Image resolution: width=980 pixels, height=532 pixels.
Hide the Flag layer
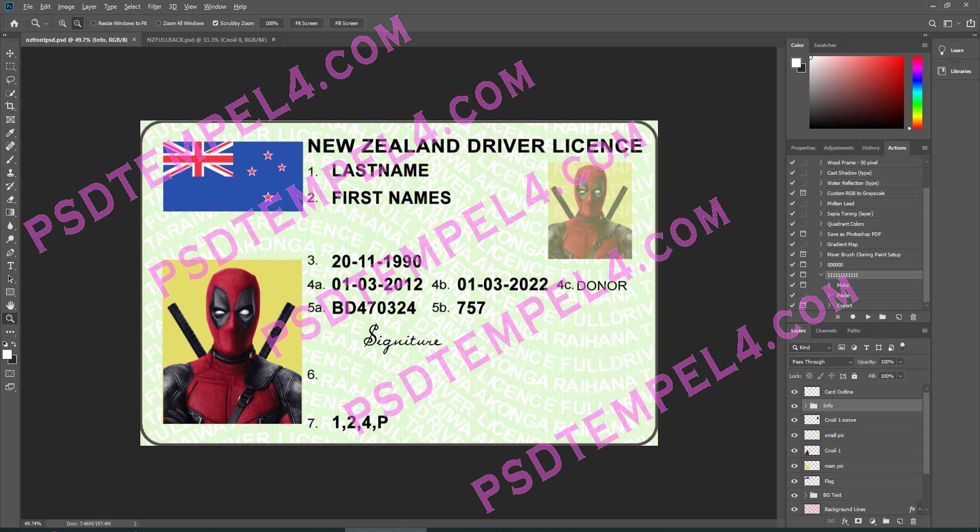(x=794, y=481)
